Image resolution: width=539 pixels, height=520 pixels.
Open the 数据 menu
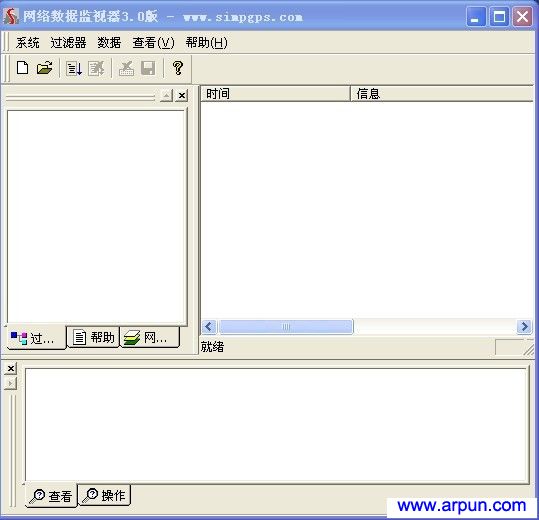(109, 43)
